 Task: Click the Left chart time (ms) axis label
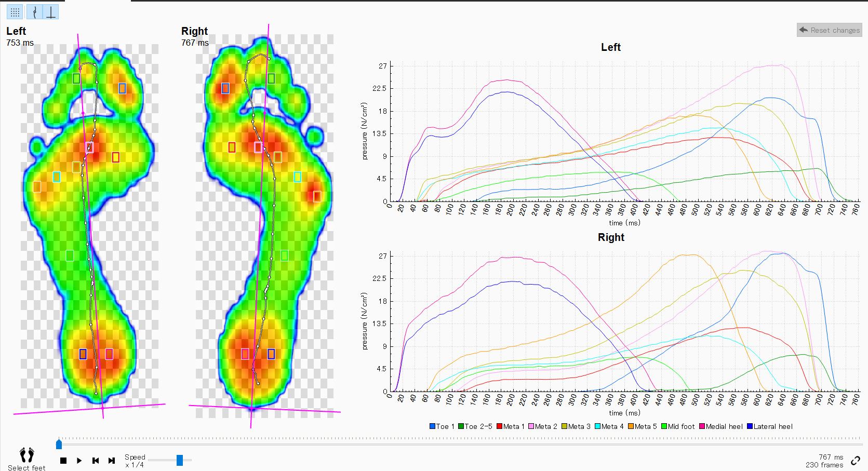[625, 223]
